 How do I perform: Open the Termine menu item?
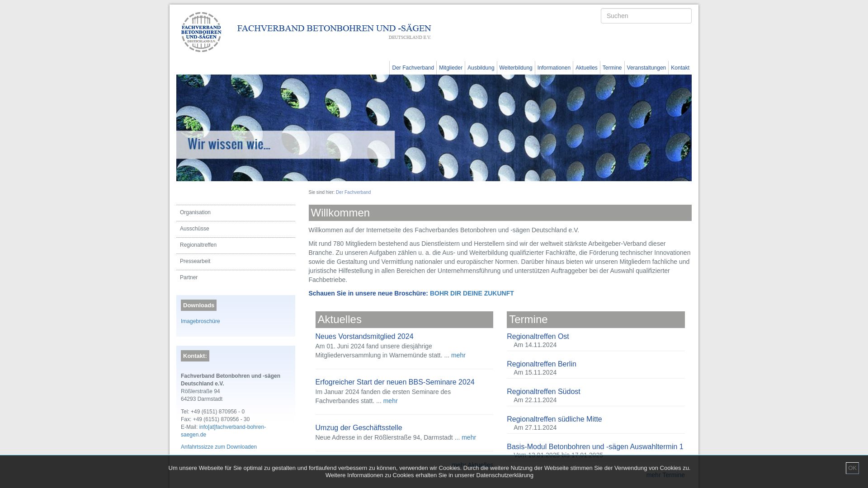612,68
